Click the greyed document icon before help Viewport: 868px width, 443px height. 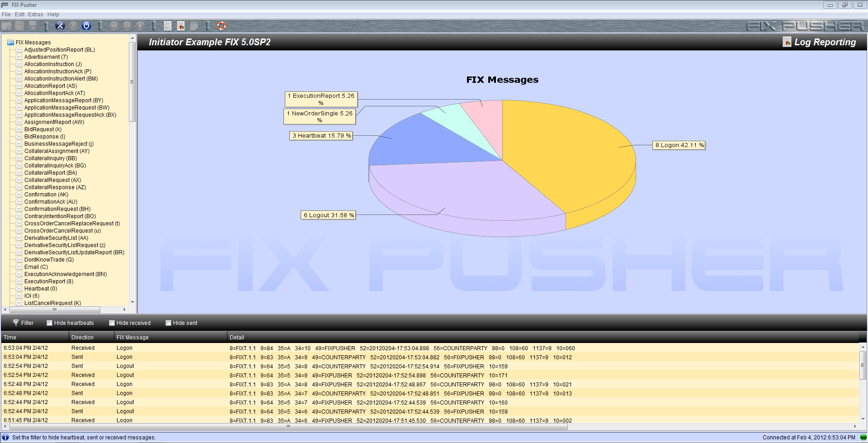pyautogui.click(x=194, y=26)
